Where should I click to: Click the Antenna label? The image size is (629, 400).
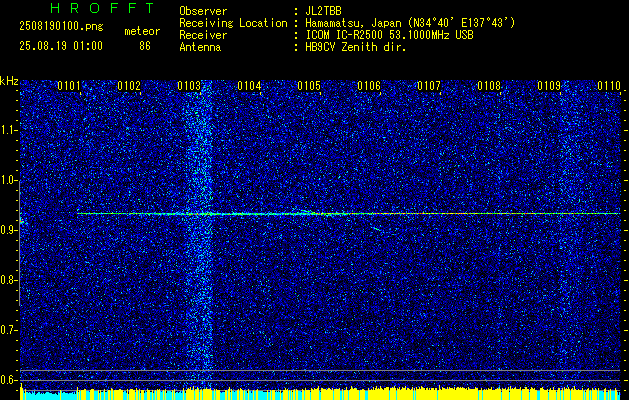coord(200,47)
